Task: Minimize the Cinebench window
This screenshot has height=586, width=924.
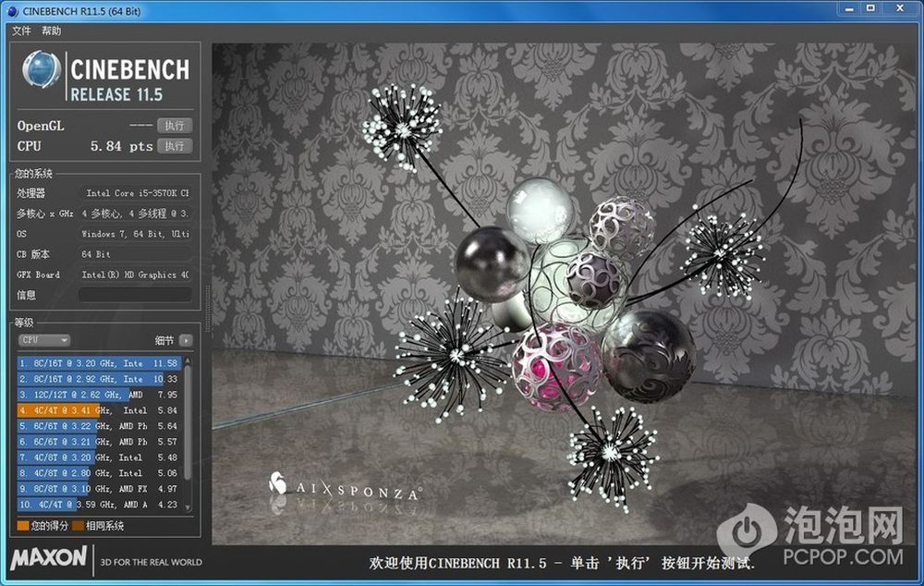Action: pos(849,9)
